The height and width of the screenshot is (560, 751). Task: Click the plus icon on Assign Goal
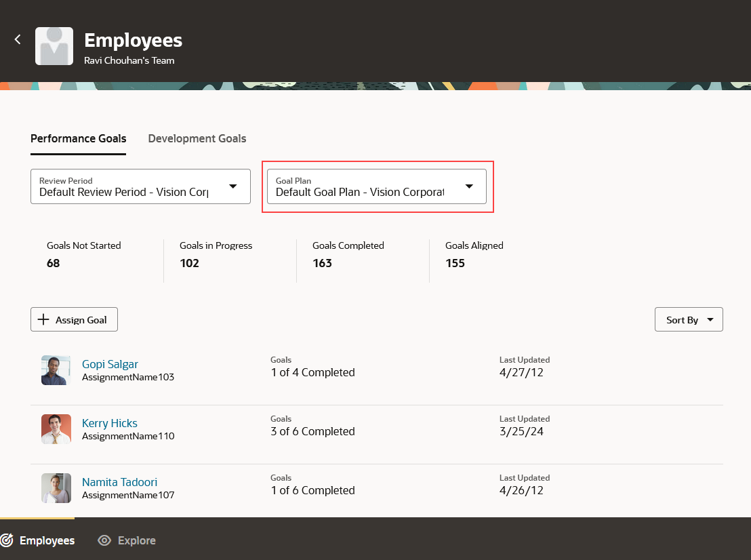click(x=43, y=319)
